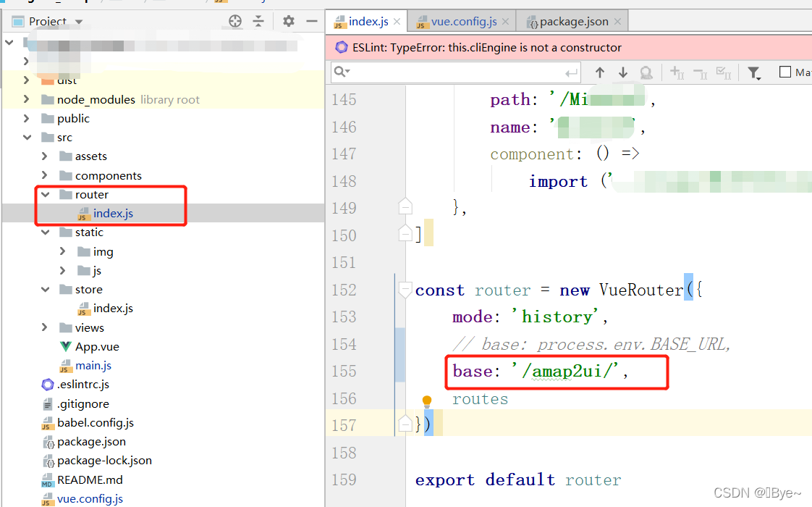This screenshot has width=812, height=507.
Task: Enable the Match Case checkbox in find bar
Action: click(784, 72)
